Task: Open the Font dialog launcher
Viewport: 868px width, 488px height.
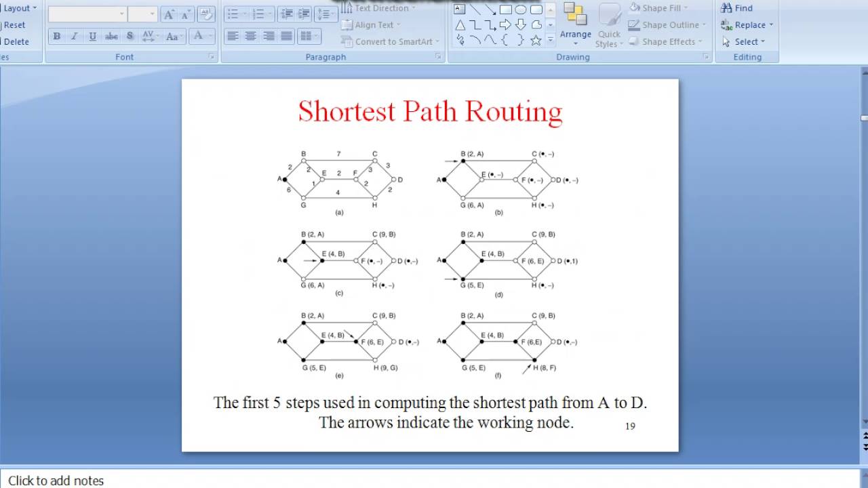Action: pos(212,57)
